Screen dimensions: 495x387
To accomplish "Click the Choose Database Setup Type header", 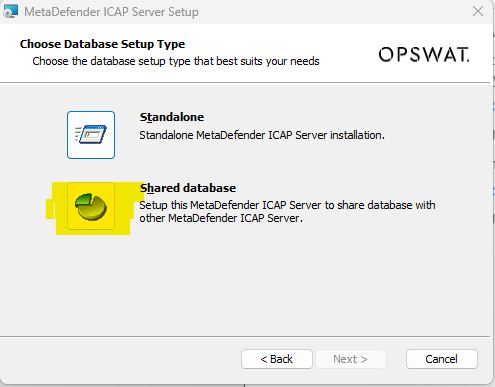I will (102, 44).
